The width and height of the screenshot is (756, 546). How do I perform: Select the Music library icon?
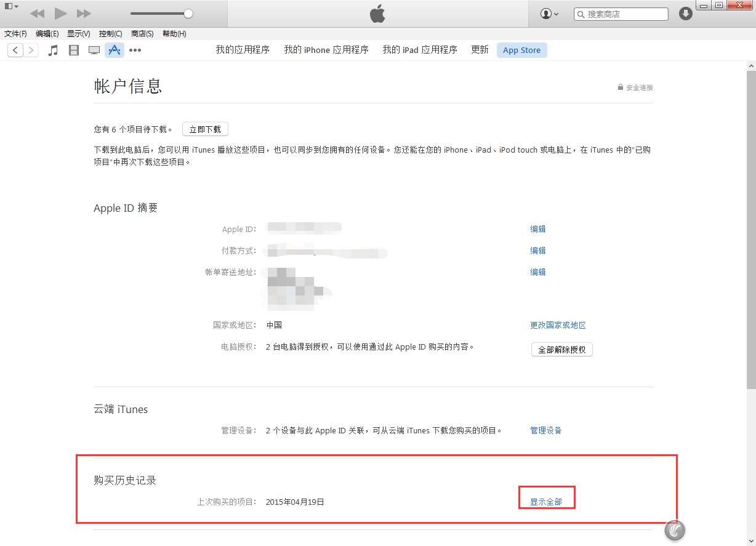coord(53,50)
